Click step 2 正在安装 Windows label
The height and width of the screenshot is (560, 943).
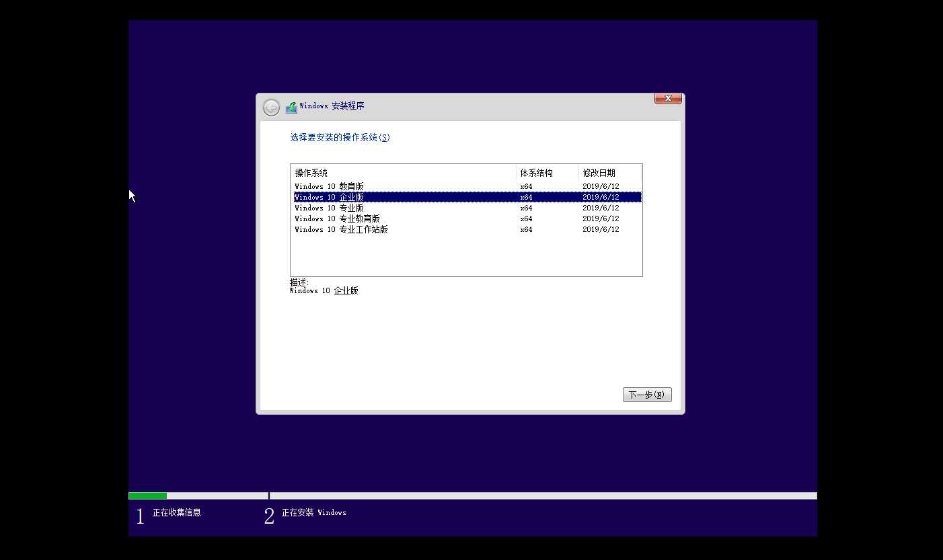point(313,512)
